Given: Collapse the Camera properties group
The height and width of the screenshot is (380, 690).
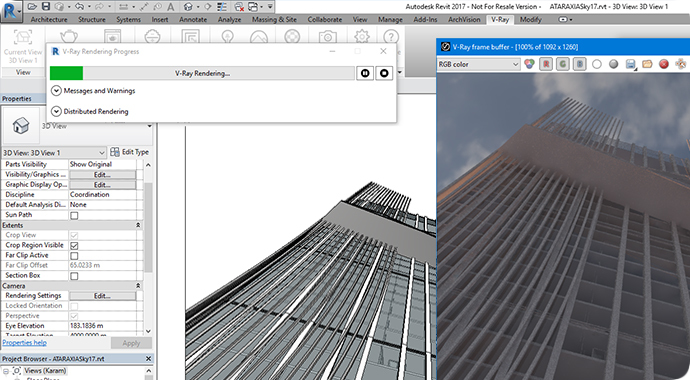Looking at the screenshot, I should pos(138,286).
